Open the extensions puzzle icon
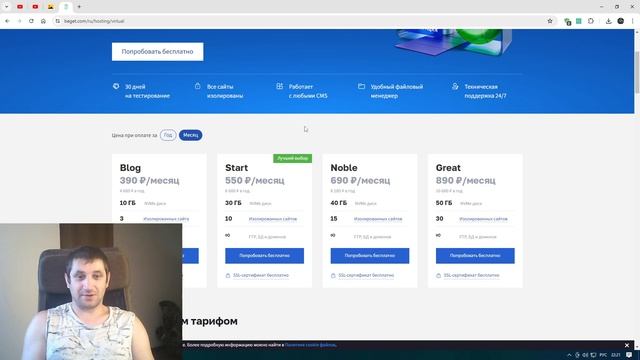Viewport: 640px width, 360px height. tap(591, 21)
